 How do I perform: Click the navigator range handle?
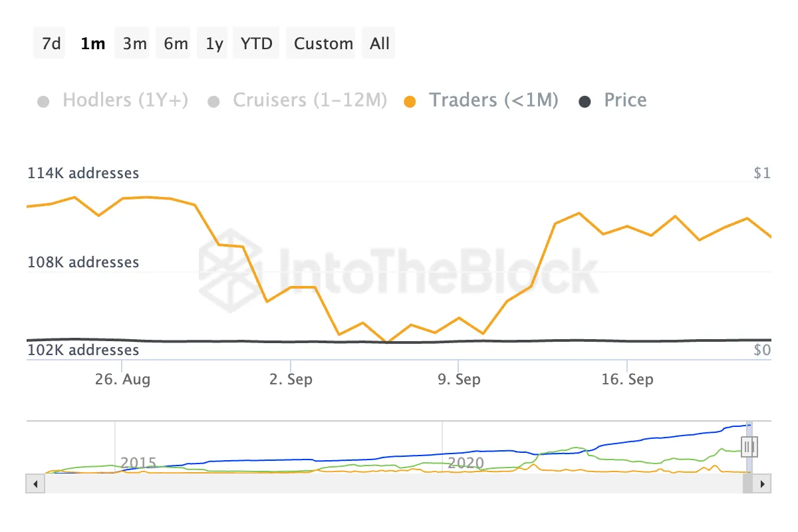tap(749, 446)
